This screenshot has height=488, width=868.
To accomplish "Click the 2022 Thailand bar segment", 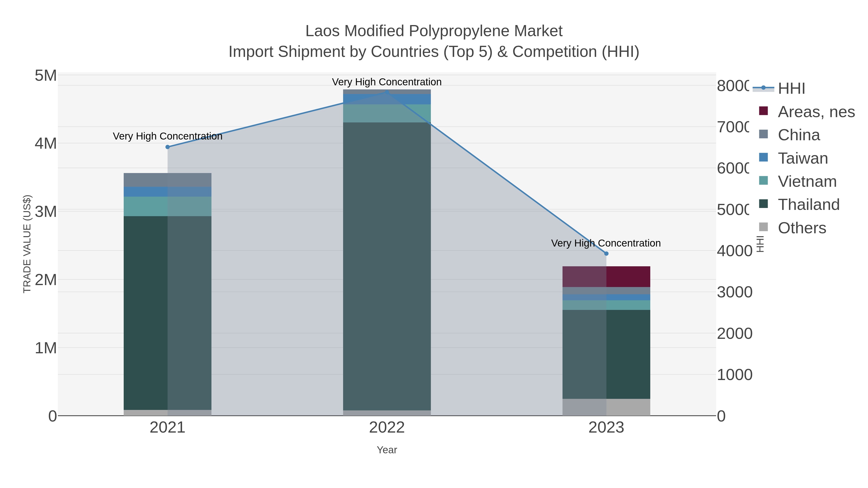I will coord(387,266).
